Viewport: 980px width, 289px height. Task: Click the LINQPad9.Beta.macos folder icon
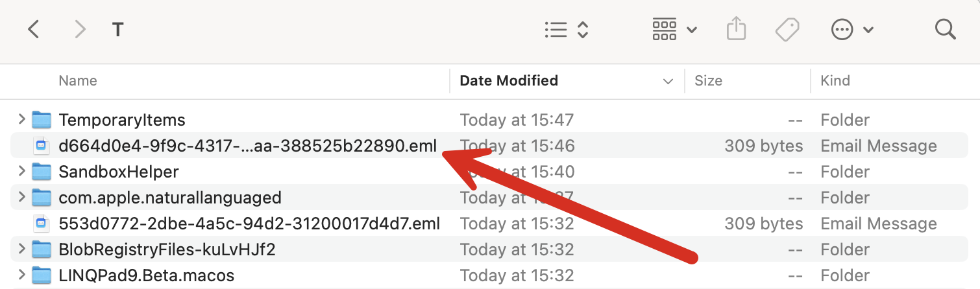tap(42, 275)
